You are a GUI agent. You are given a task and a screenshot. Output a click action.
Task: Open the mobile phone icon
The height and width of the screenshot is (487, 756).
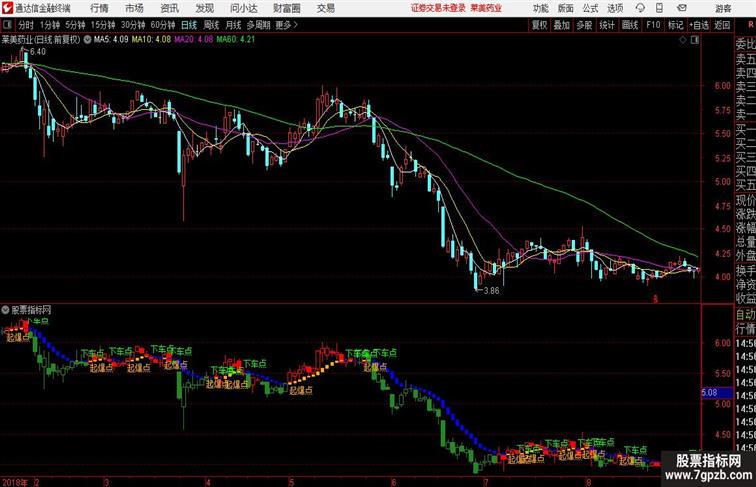[659, 8]
